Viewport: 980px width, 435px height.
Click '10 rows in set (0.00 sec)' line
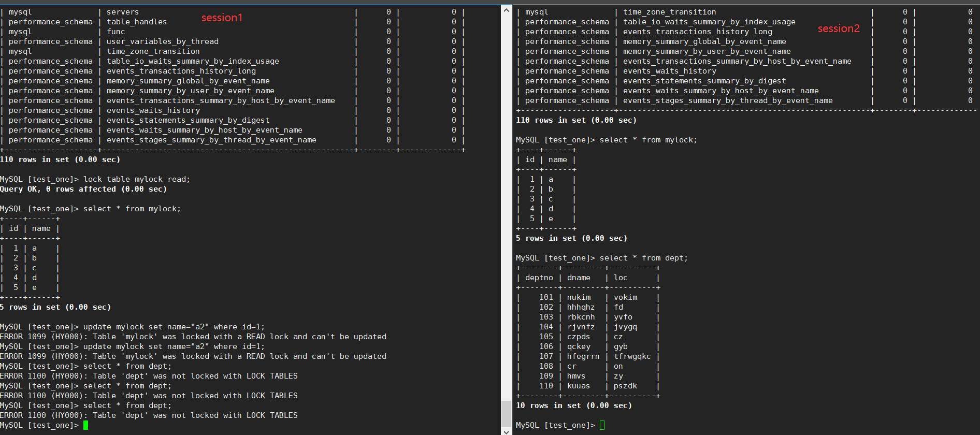574,405
